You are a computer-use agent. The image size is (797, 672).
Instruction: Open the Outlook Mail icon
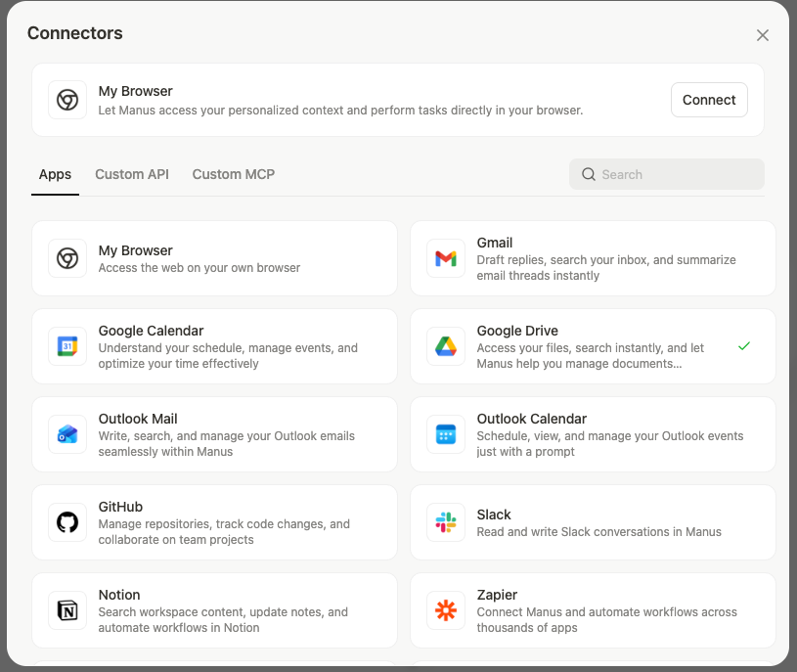pyautogui.click(x=67, y=434)
